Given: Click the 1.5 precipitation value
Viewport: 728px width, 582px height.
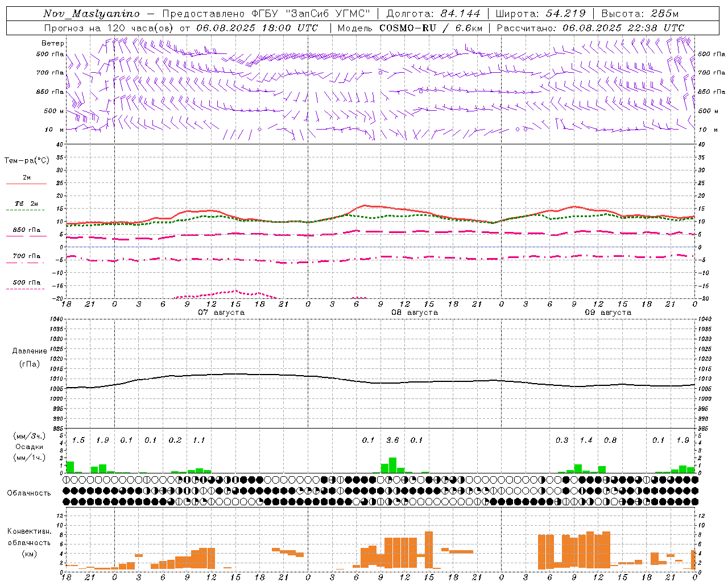Looking at the screenshot, I should [x=78, y=440].
